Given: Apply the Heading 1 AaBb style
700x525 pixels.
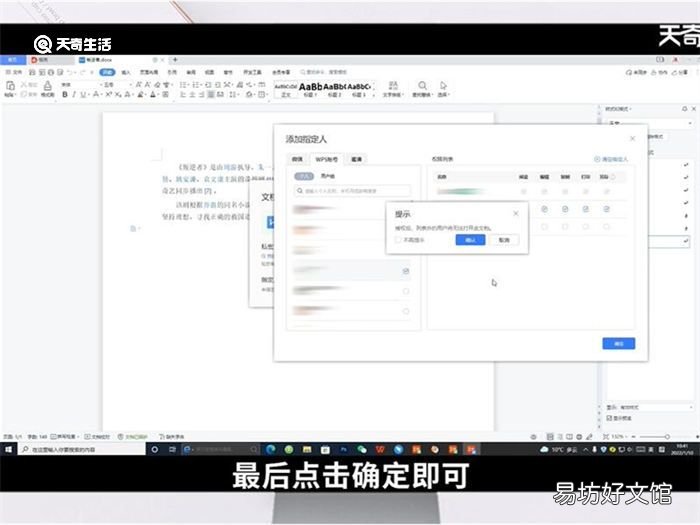Looking at the screenshot, I should 310,89.
